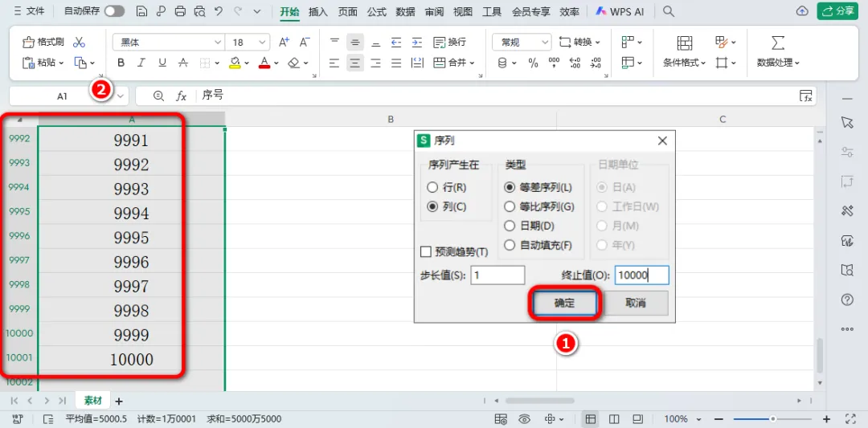
Task: Click the Undo arrow icon
Action: point(219,11)
